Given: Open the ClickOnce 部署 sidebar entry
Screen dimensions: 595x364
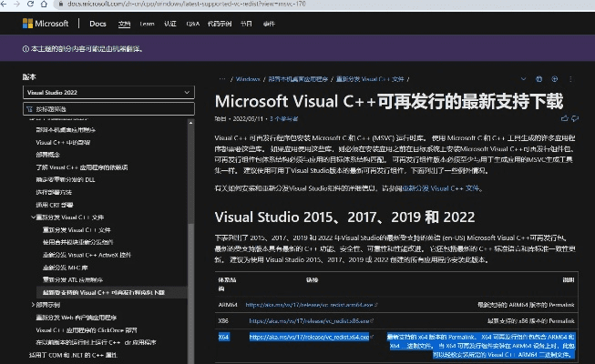Looking at the screenshot, I should point(87,329).
